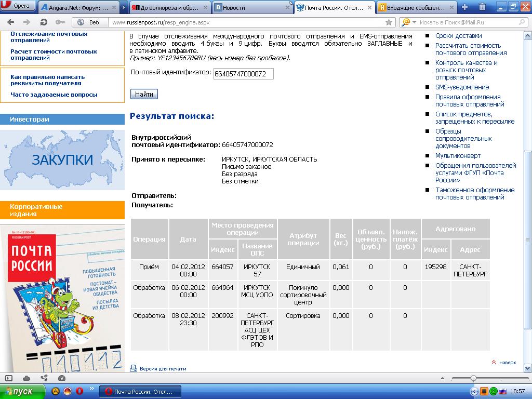Open Расчет стоимости почтовых отправлений link
Viewport: 532px width, 399px height.
coord(54,55)
